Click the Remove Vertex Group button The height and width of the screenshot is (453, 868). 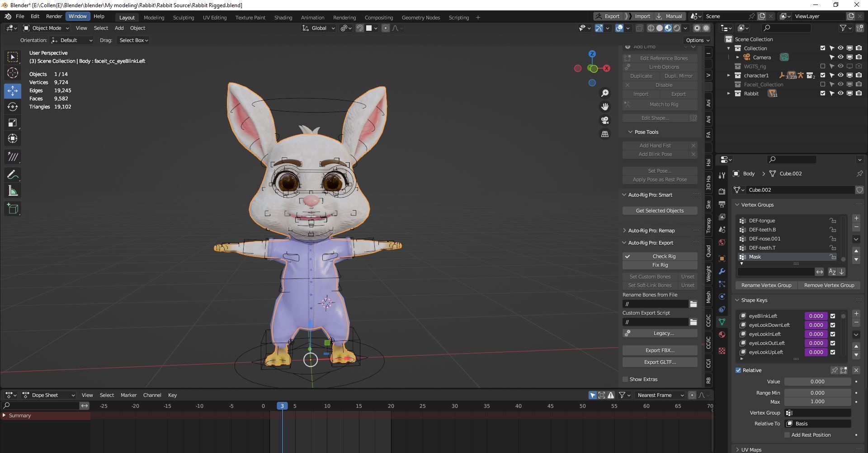pyautogui.click(x=829, y=285)
